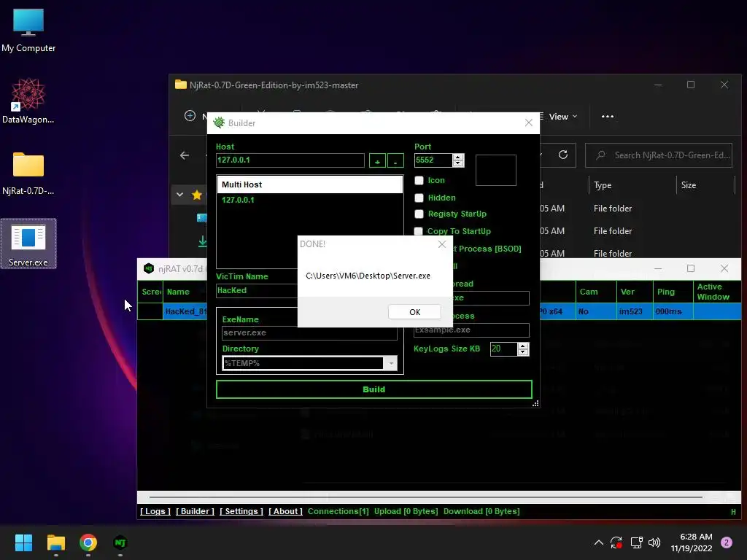The image size is (747, 560).
Task: Toggle the Hidden checkbox
Action: (419, 198)
